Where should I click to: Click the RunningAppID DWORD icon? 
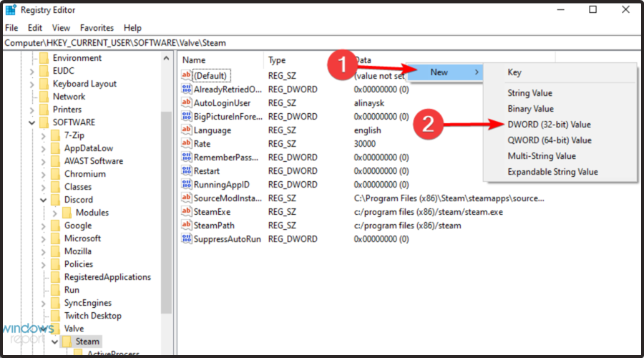(187, 184)
